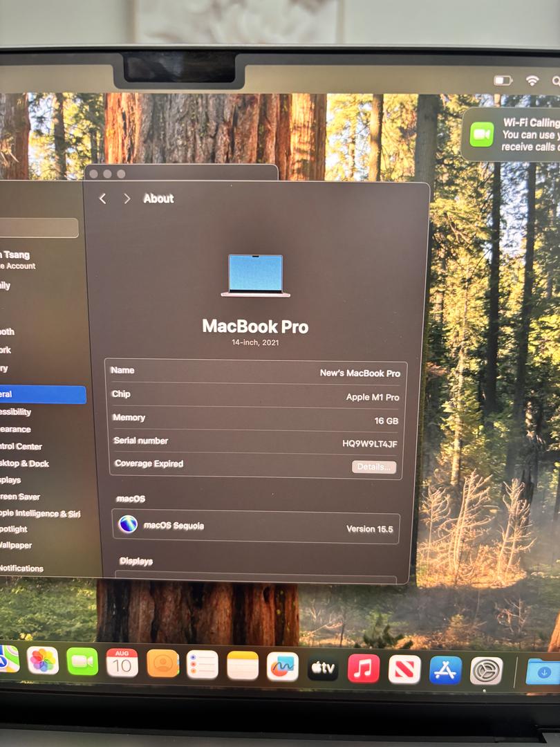The width and height of the screenshot is (560, 747).
Task: Click the chip value "Apple M1 Pro"
Action: (x=373, y=397)
